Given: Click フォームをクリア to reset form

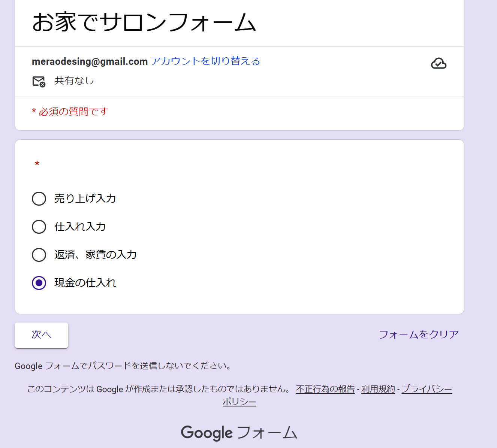Looking at the screenshot, I should pyautogui.click(x=419, y=335).
